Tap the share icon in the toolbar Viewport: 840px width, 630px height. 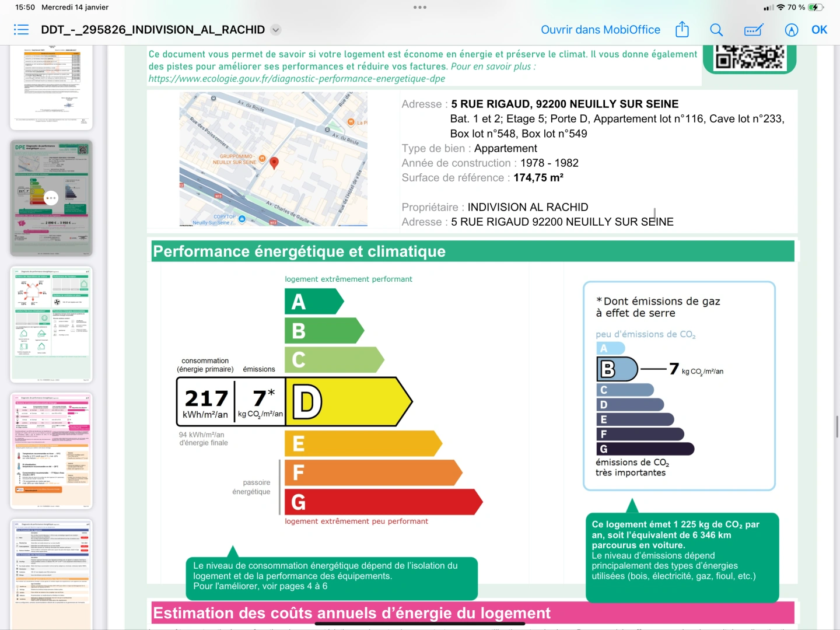[x=682, y=29]
